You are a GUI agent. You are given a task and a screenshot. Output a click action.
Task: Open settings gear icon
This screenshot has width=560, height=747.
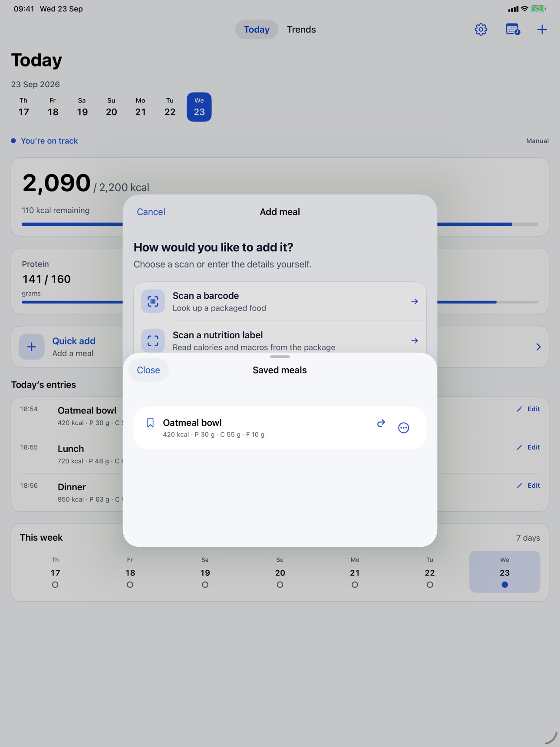(481, 30)
